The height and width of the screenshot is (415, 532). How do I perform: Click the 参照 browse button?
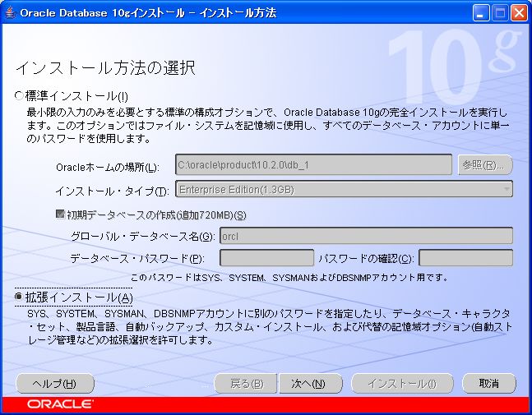(485, 165)
